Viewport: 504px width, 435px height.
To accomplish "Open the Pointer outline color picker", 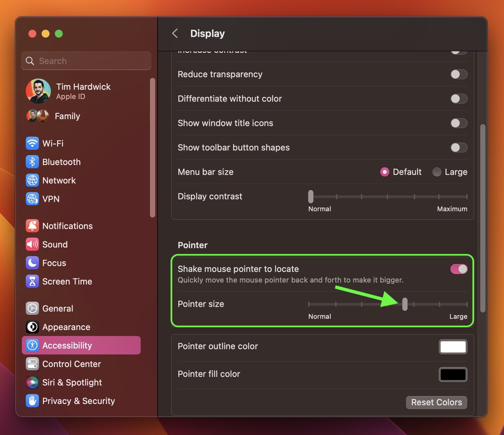I will point(453,347).
